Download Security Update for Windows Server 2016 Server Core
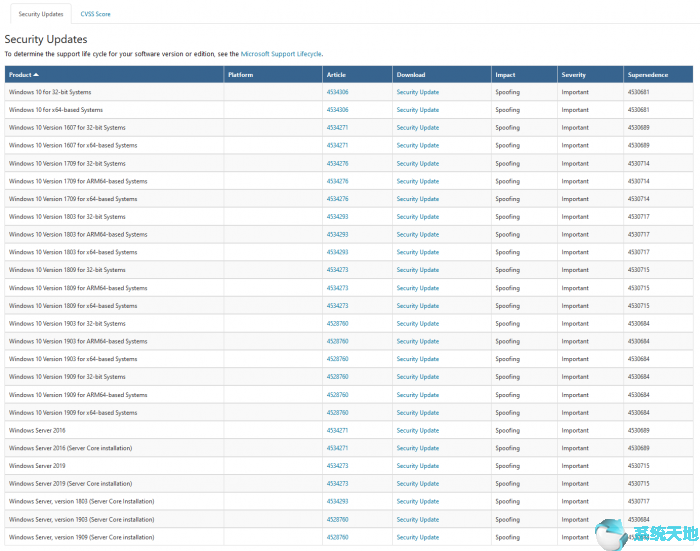 point(417,448)
